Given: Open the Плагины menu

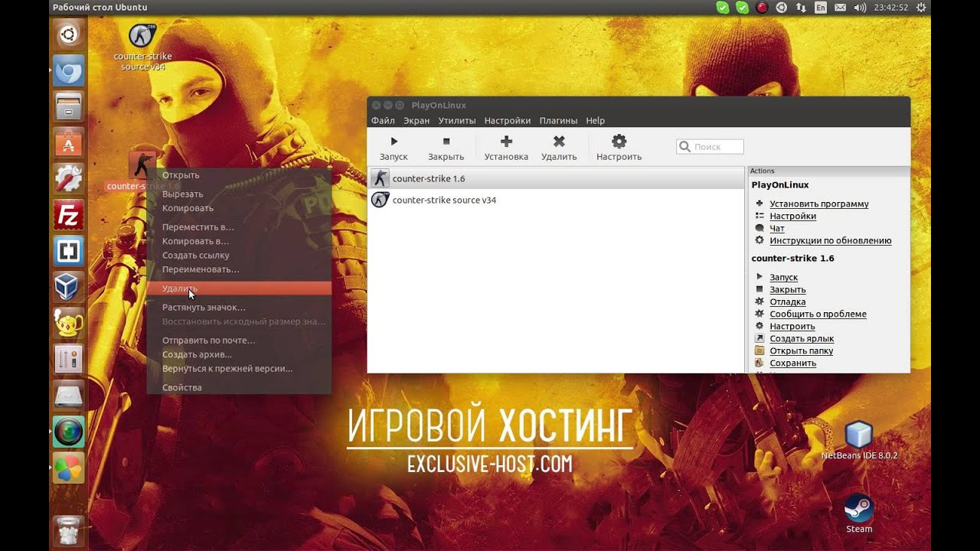Looking at the screenshot, I should 558,121.
